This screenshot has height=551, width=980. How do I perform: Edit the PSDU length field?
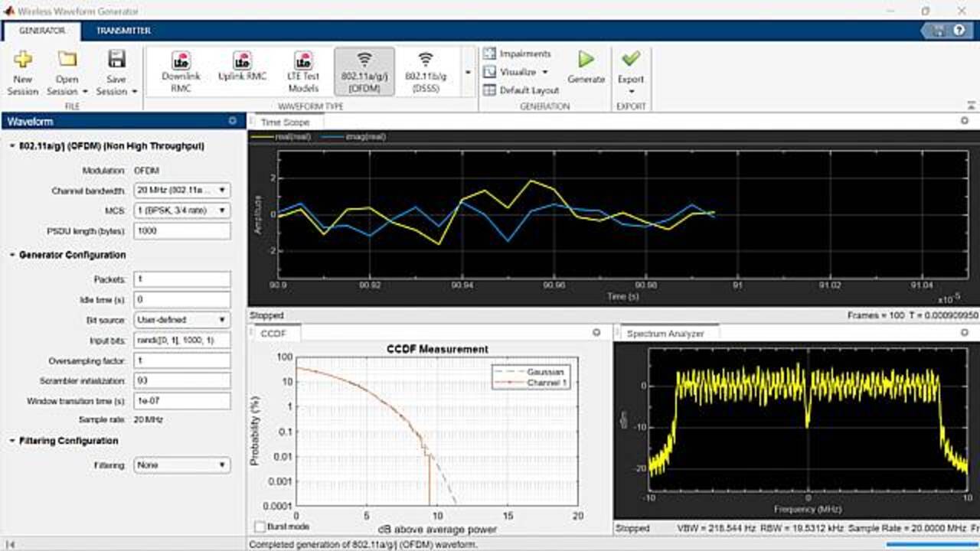[x=181, y=230]
